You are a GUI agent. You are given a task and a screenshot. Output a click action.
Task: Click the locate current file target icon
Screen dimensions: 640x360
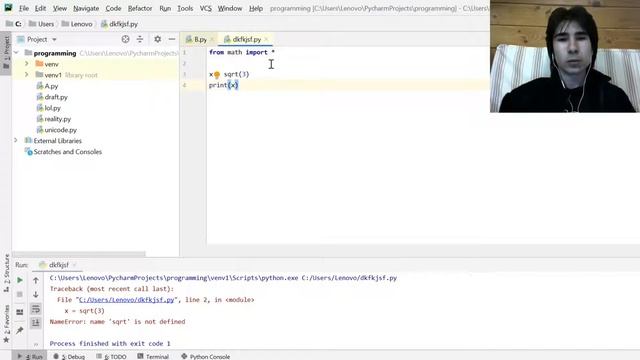[125, 39]
